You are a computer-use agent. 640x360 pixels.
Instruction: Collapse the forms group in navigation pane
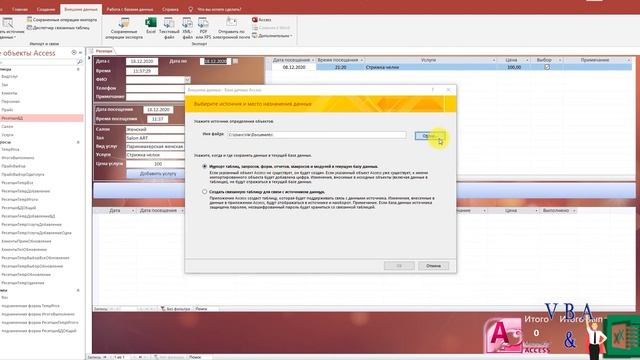tap(78, 290)
